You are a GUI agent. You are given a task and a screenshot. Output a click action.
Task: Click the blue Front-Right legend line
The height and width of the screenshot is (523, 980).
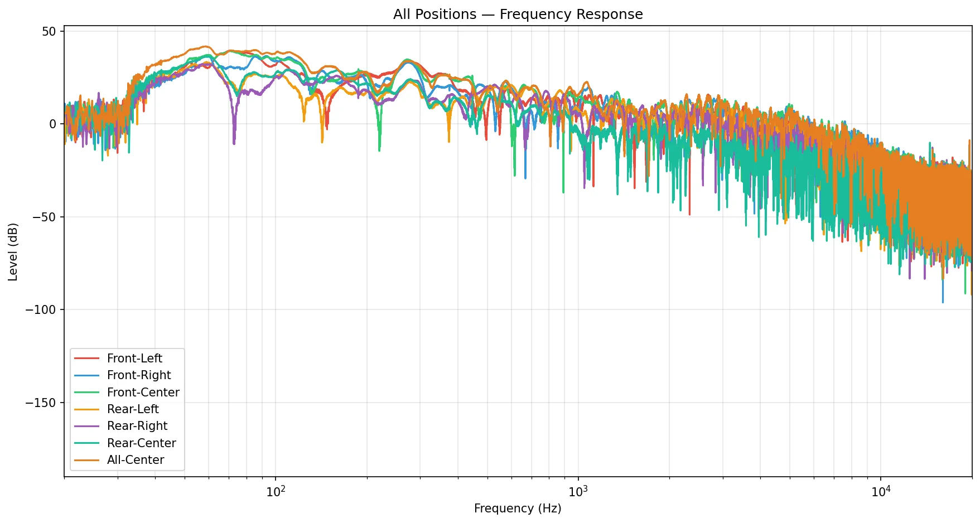tap(86, 375)
